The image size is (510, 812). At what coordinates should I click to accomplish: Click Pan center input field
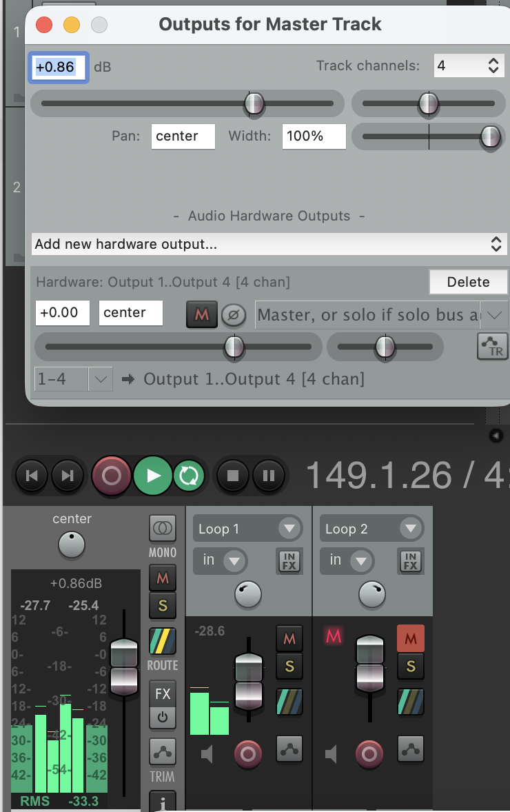tap(183, 136)
